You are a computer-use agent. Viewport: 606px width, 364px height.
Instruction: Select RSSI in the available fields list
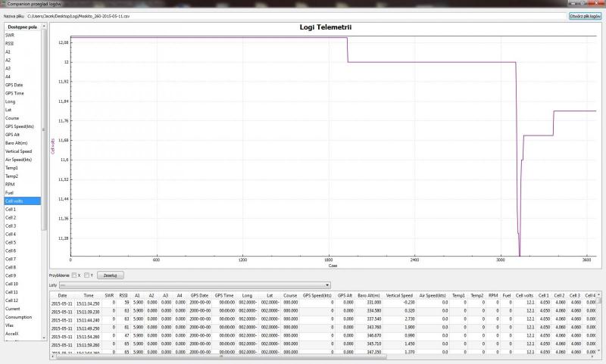click(x=9, y=43)
